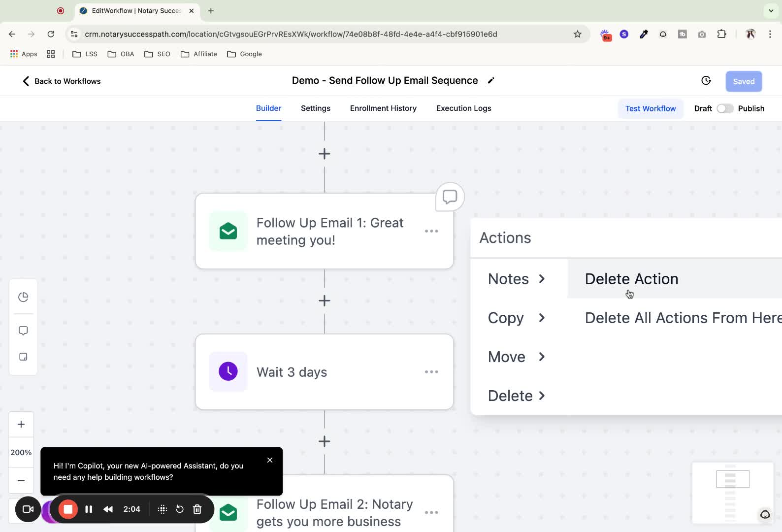Screen dimensions: 782x532
Task: Click the workflow minimap thumbnail
Action: (732, 493)
